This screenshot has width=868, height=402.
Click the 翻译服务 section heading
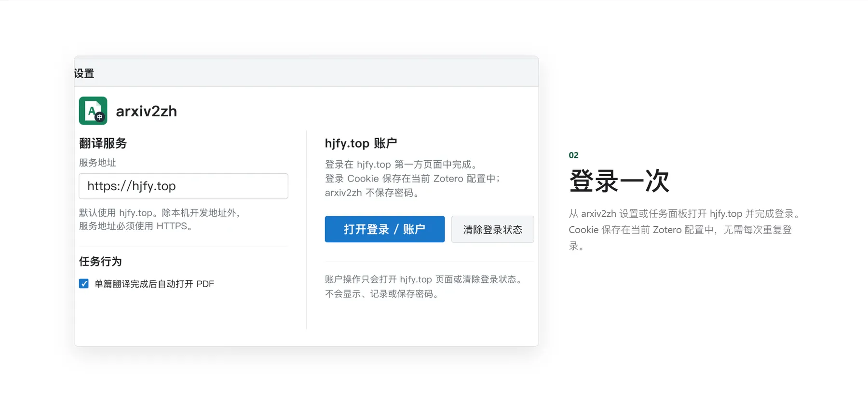[x=103, y=143]
